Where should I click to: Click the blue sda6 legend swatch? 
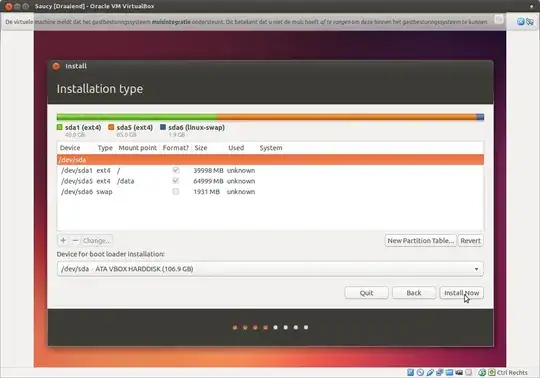tap(163, 127)
